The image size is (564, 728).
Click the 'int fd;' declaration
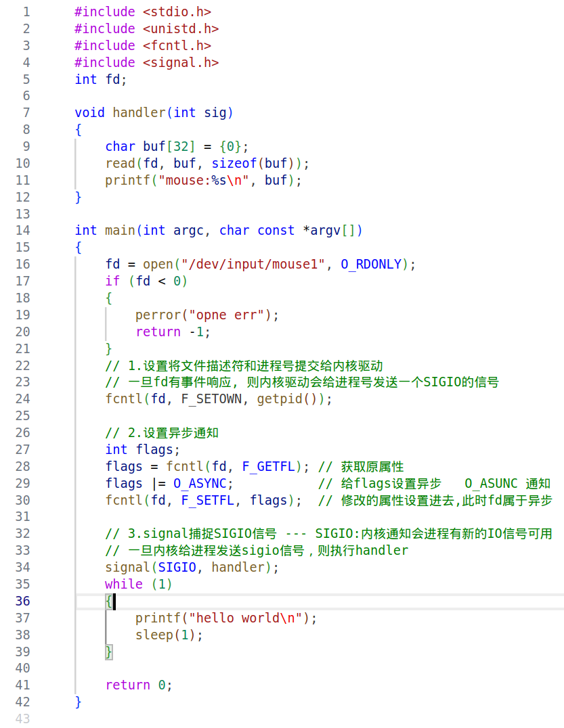click(101, 79)
